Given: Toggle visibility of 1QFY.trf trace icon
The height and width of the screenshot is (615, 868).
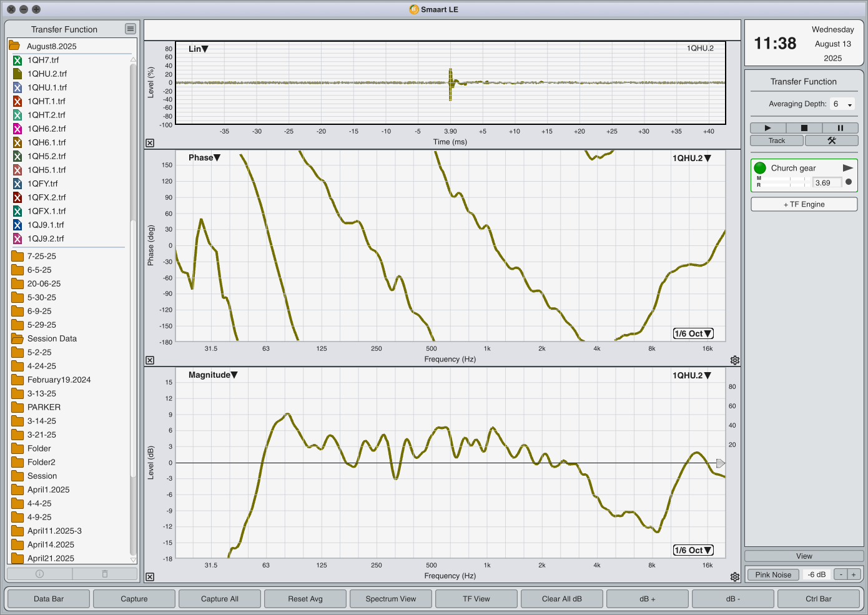Looking at the screenshot, I should tap(17, 184).
